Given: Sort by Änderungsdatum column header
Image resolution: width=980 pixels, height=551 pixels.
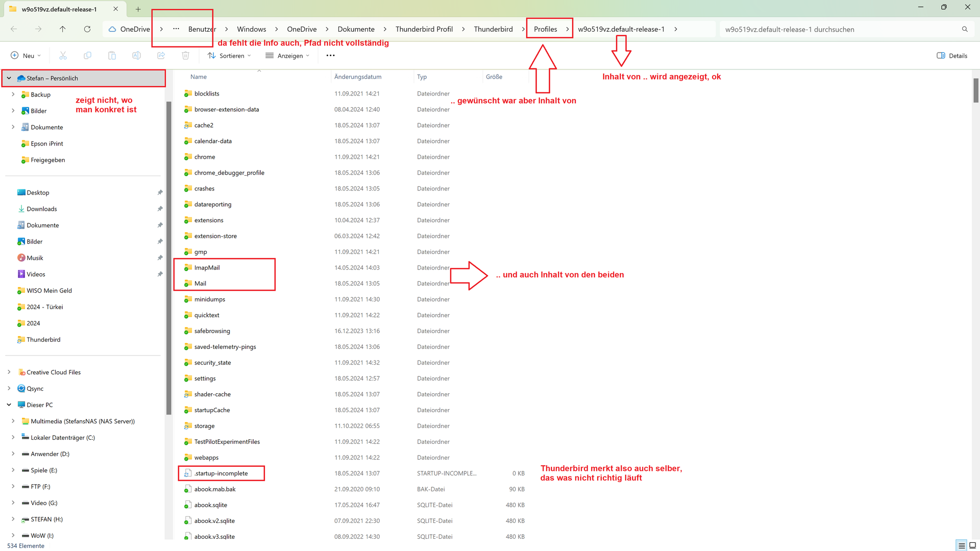Looking at the screenshot, I should coord(358,77).
